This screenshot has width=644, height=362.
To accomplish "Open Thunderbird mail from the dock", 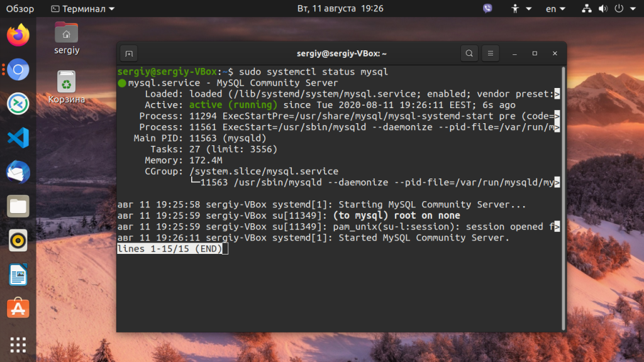I will coord(18,171).
